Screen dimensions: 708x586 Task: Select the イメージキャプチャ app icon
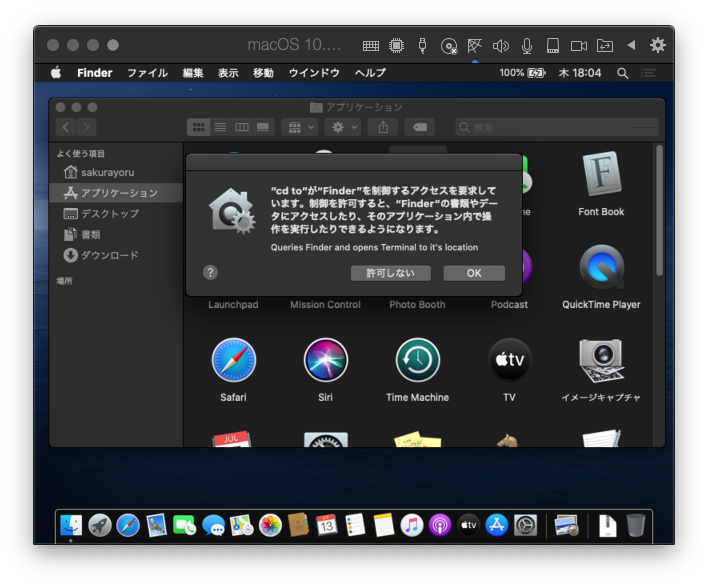601,360
